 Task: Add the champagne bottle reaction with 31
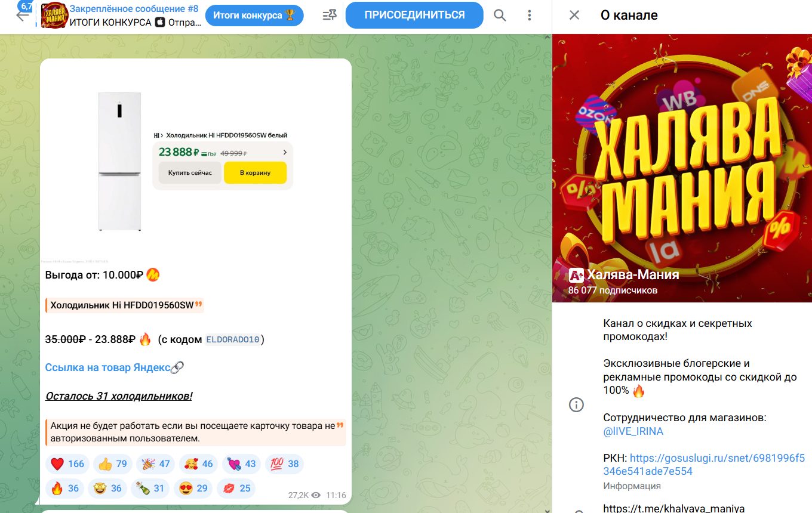[150, 489]
